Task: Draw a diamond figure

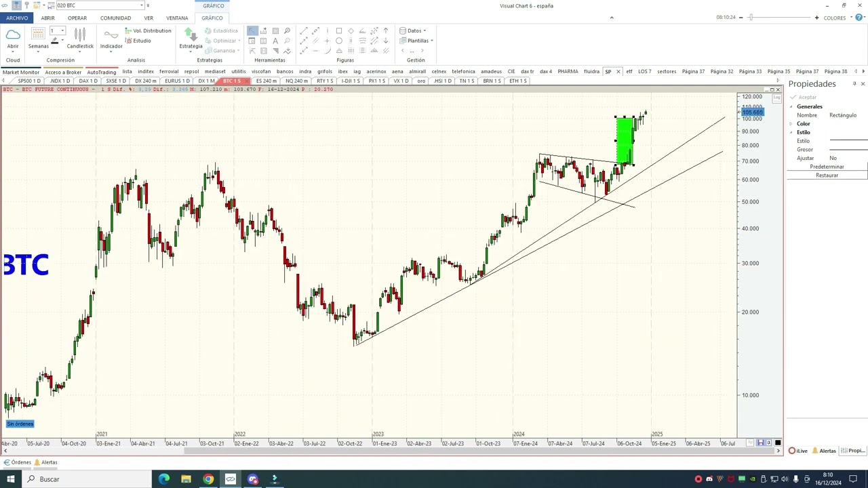Action: click(351, 30)
